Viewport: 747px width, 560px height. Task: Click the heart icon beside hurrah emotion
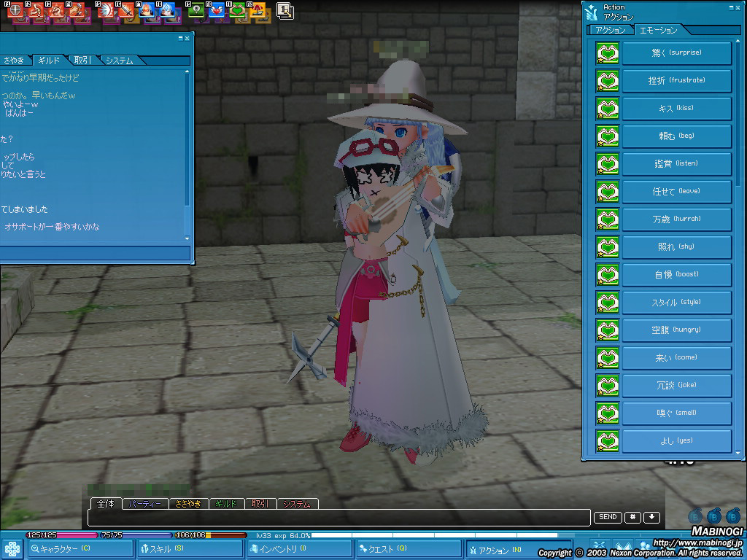tap(608, 219)
